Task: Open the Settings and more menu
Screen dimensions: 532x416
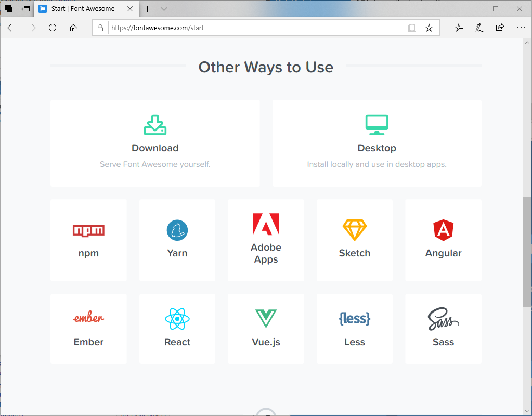Action: coord(521,28)
